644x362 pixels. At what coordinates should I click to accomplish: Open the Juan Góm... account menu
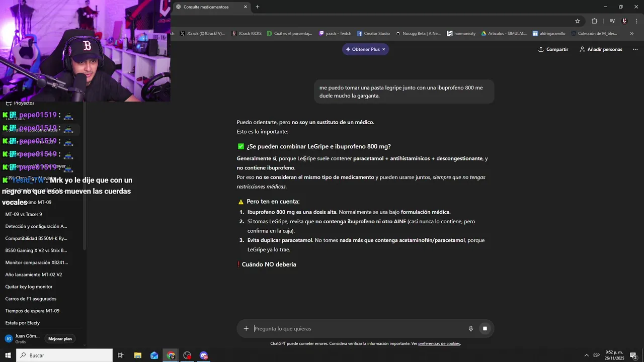[x=22, y=338]
